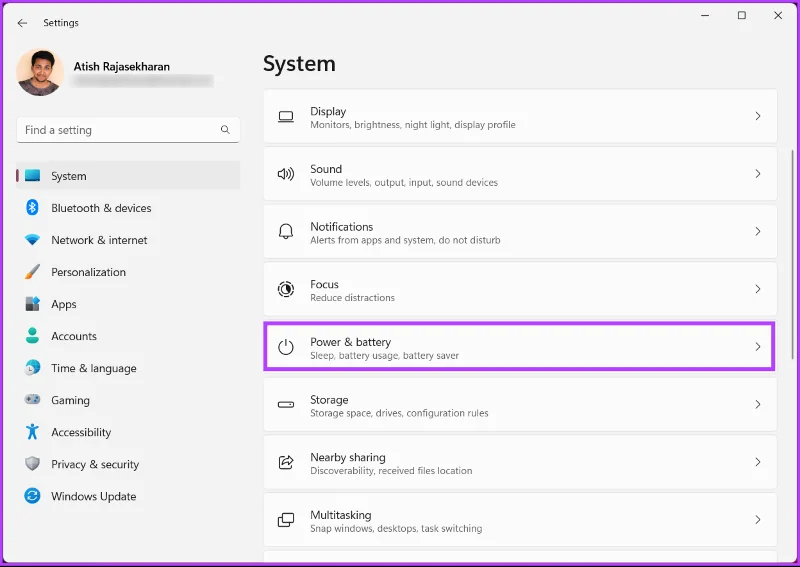Viewport: 800px width, 567px height.
Task: Click the Privacy & security shield icon
Action: point(32,464)
